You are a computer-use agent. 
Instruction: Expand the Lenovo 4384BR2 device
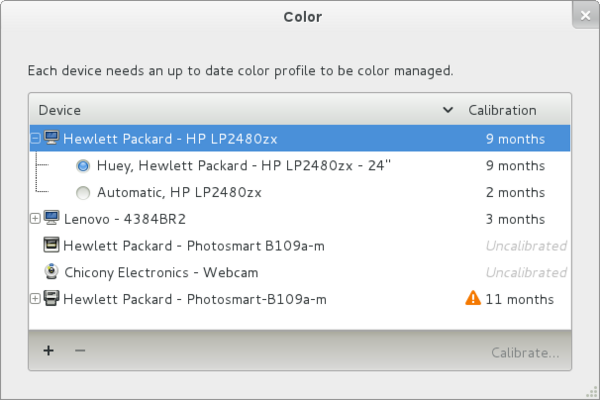point(36,218)
